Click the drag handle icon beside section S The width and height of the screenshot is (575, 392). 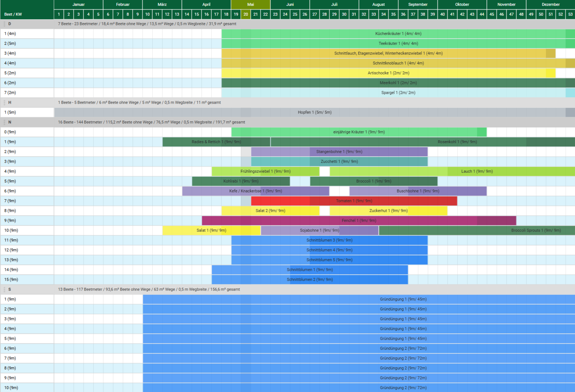[4, 289]
